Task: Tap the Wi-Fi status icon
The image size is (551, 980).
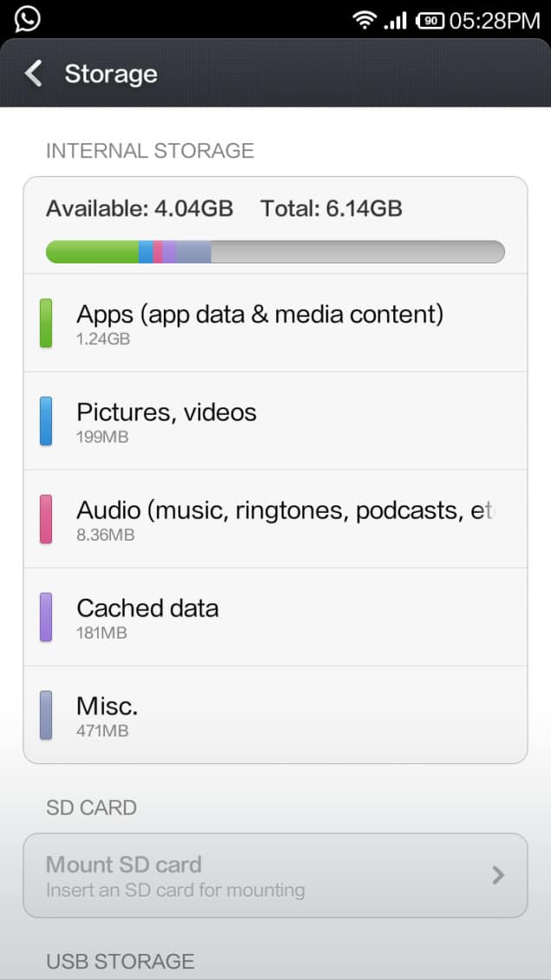Action: 366,20
